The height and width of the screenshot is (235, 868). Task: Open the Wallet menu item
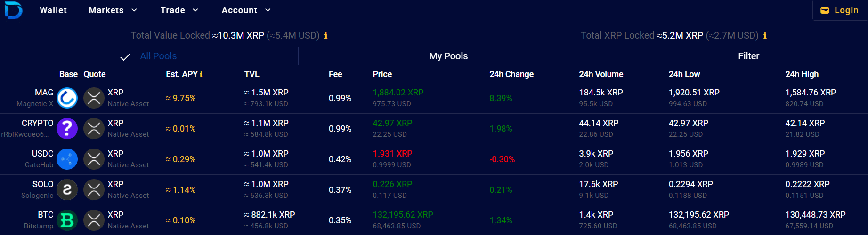[53, 10]
